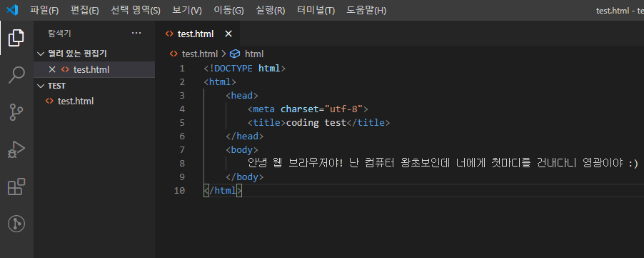Click the VS Code logo icon
Image resolution: width=644 pixels, height=258 pixels.
click(12, 10)
